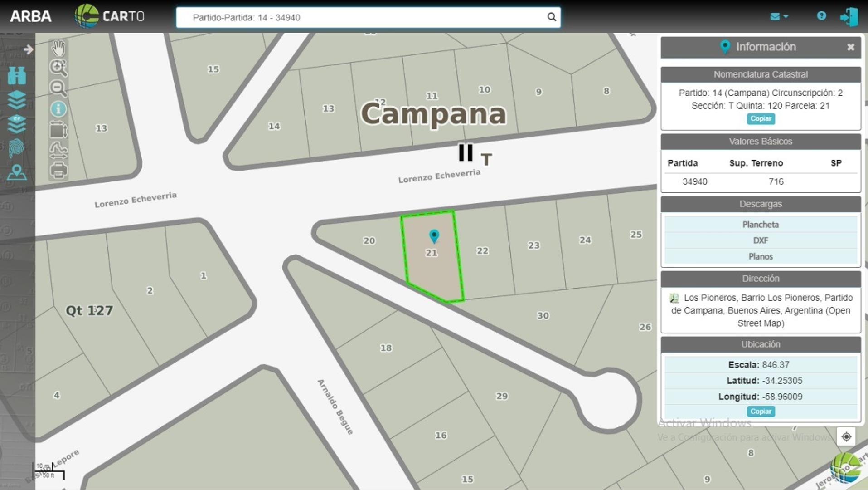
Task: Open the layers panel in the left sidebar
Action: (x=17, y=101)
